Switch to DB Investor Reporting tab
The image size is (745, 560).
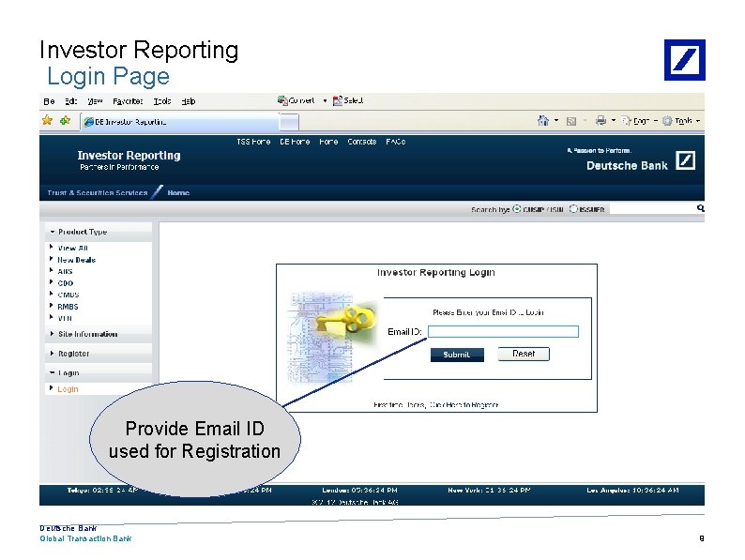(179, 122)
